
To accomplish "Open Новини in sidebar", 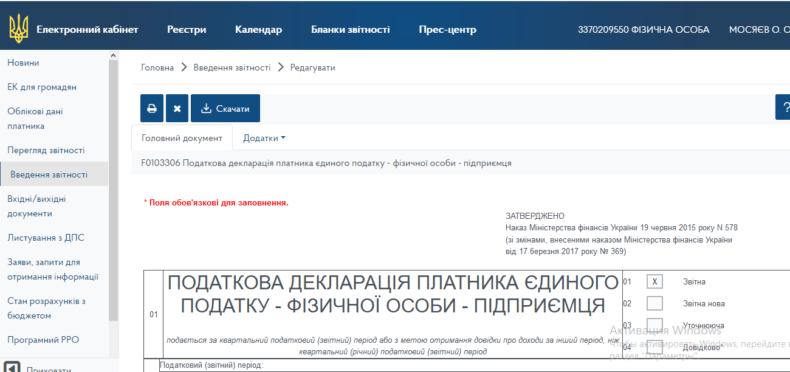I will tap(23, 63).
